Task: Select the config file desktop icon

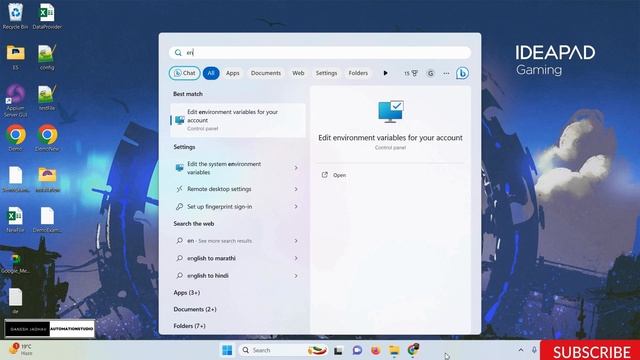Action: (47, 56)
